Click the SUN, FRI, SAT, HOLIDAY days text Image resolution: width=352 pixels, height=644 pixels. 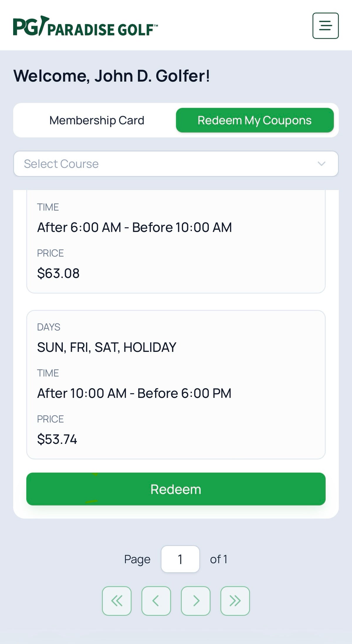pos(107,347)
